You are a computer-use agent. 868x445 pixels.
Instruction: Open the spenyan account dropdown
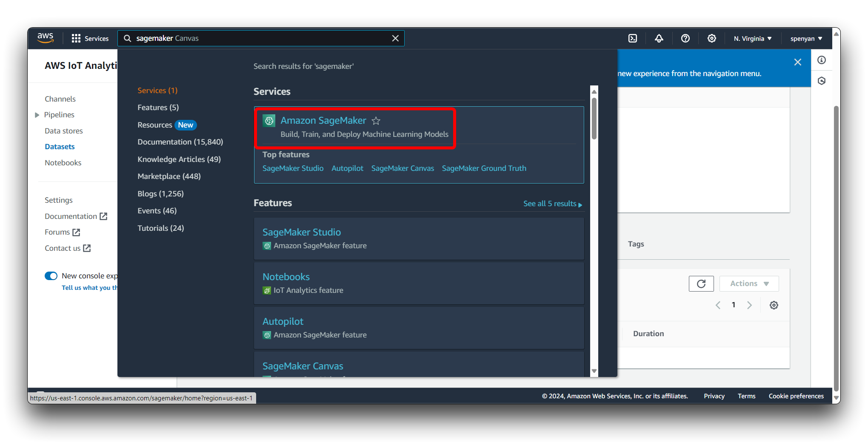tap(806, 38)
